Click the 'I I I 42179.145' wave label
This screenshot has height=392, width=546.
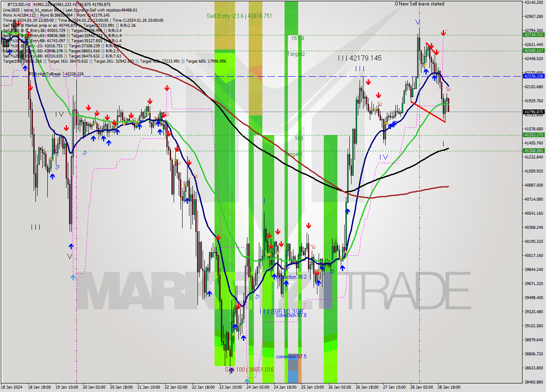[360, 58]
